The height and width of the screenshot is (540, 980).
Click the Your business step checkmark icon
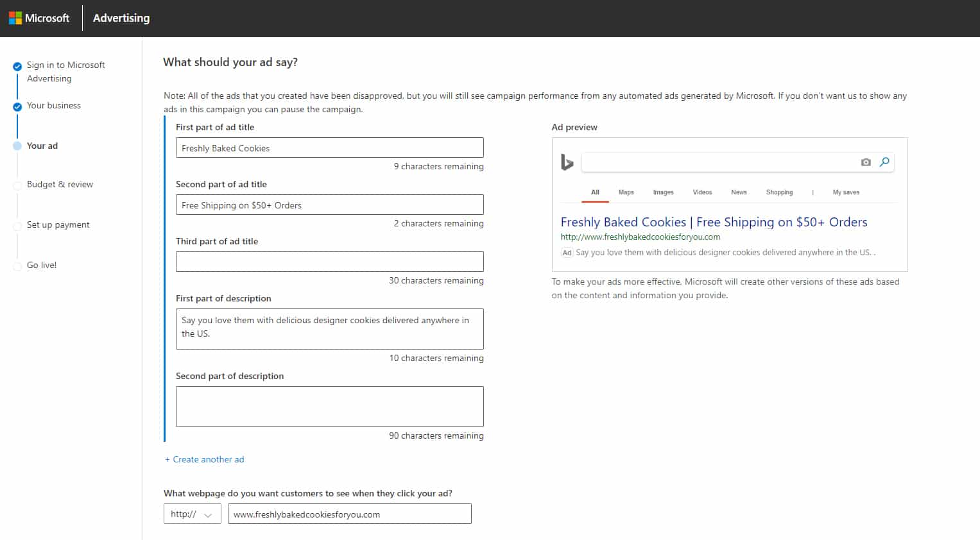point(17,106)
